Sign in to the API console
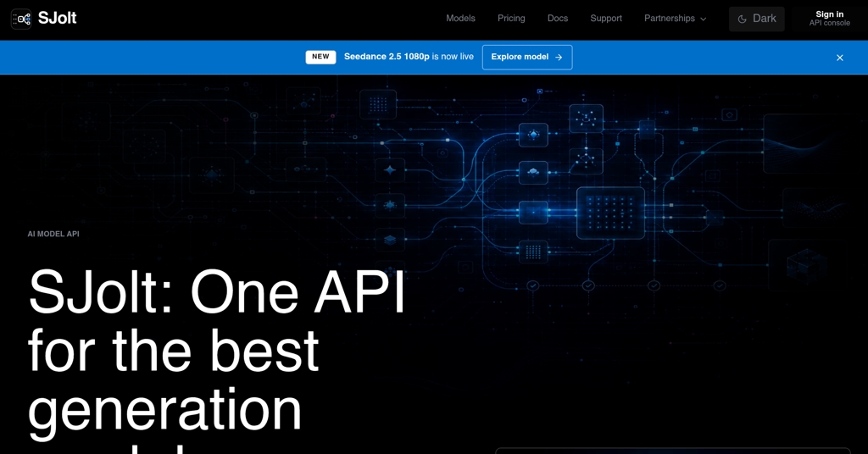The height and width of the screenshot is (454, 868). [829, 19]
